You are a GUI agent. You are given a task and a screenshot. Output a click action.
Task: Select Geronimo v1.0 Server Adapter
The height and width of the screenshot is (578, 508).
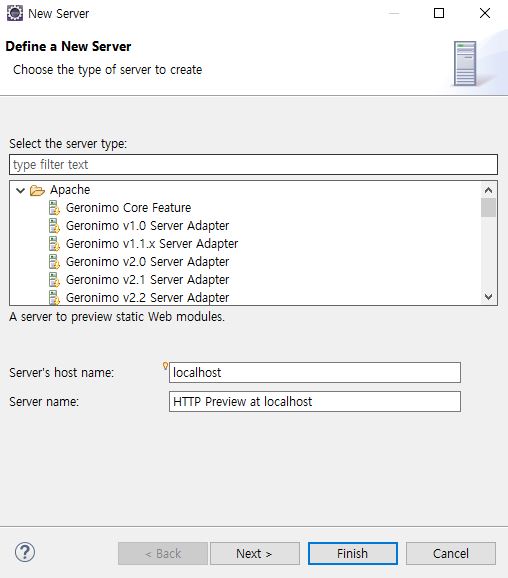[x=147, y=226]
